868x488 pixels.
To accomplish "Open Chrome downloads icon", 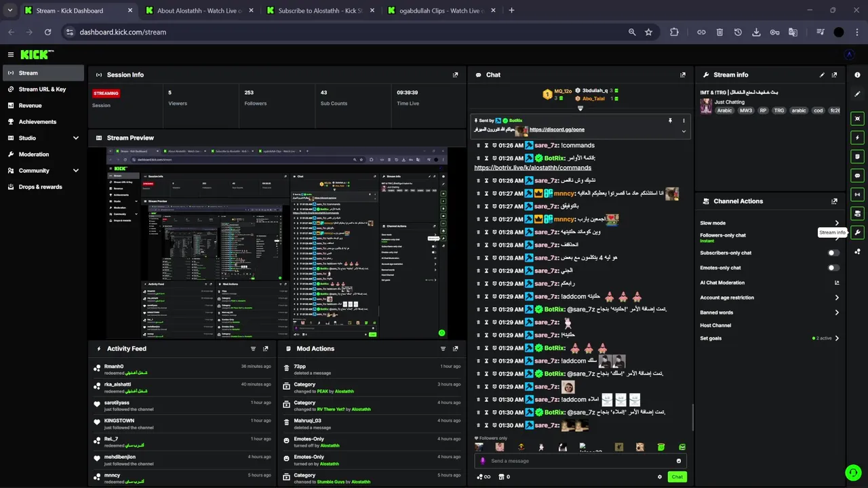I will point(756,32).
